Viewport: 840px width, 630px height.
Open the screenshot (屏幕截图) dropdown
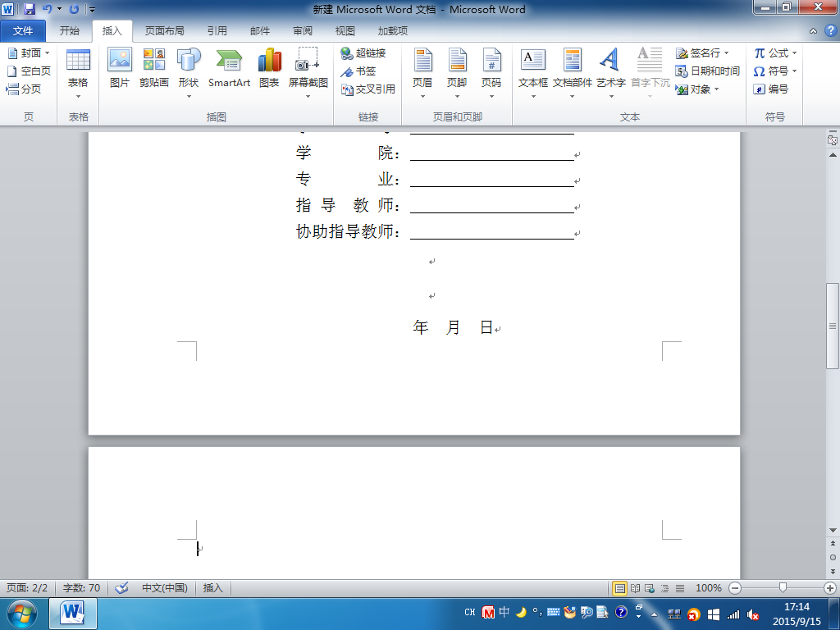(x=308, y=73)
